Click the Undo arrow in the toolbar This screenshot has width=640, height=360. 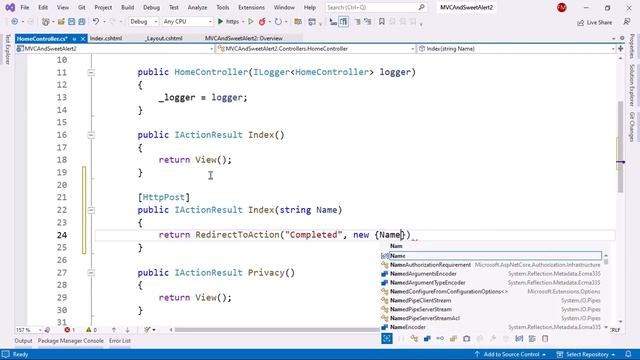click(x=96, y=22)
